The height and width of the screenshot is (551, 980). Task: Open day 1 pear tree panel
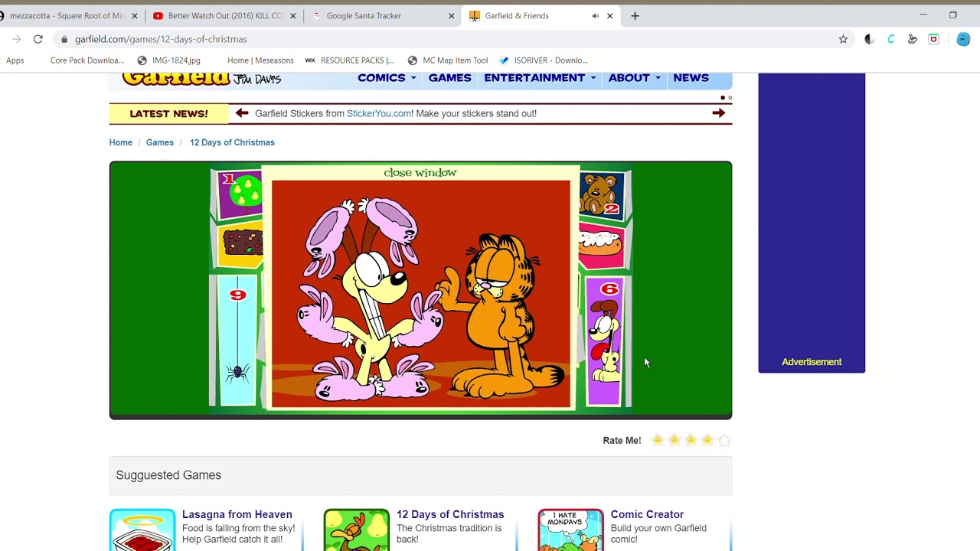(x=240, y=194)
